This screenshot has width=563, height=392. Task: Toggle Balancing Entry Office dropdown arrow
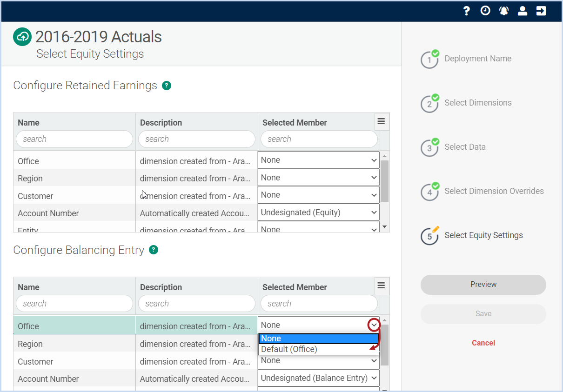[374, 325]
